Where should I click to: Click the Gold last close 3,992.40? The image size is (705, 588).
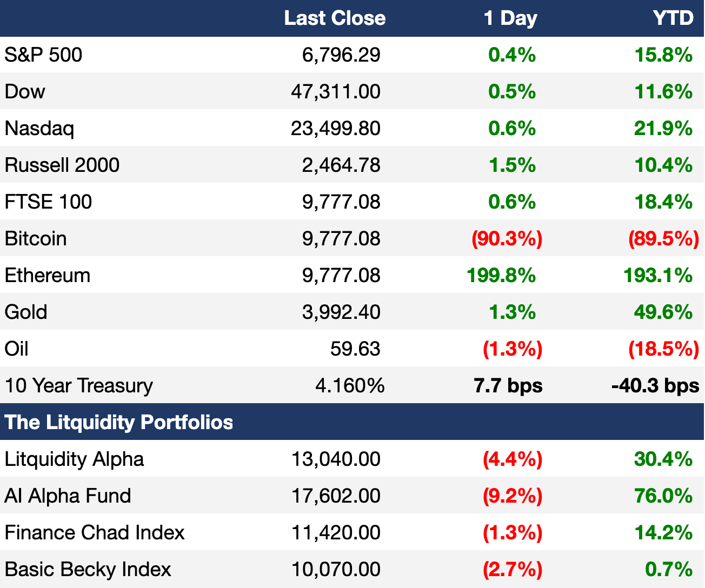pos(341,312)
